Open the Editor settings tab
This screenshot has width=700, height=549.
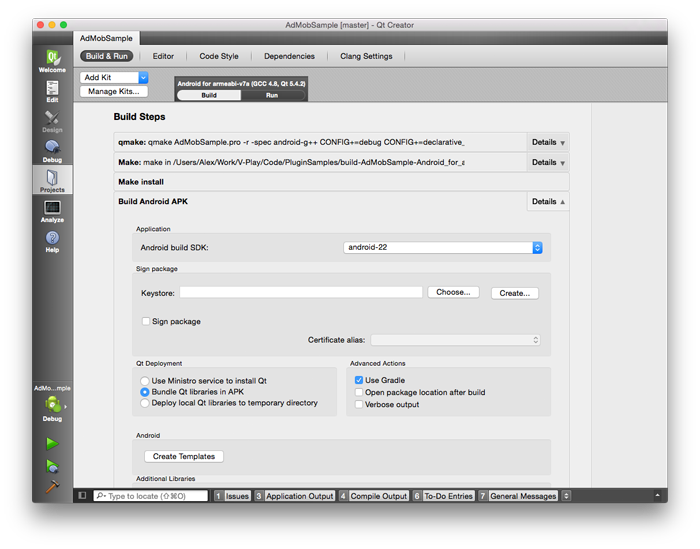(163, 56)
